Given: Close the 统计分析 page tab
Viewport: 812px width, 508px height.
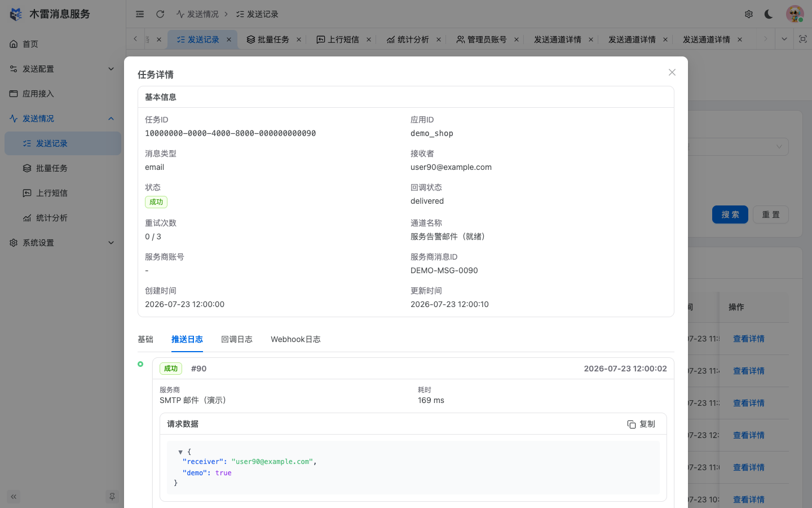Looking at the screenshot, I should [439, 40].
